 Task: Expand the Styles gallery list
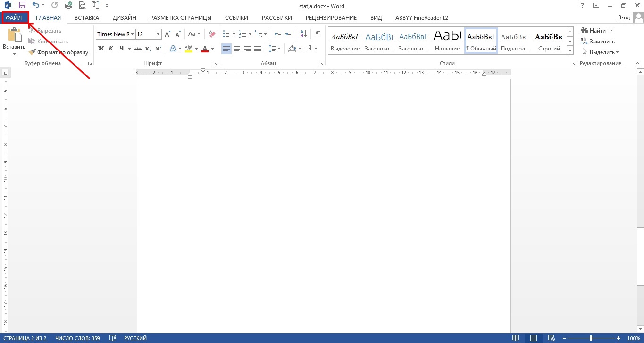(x=570, y=50)
